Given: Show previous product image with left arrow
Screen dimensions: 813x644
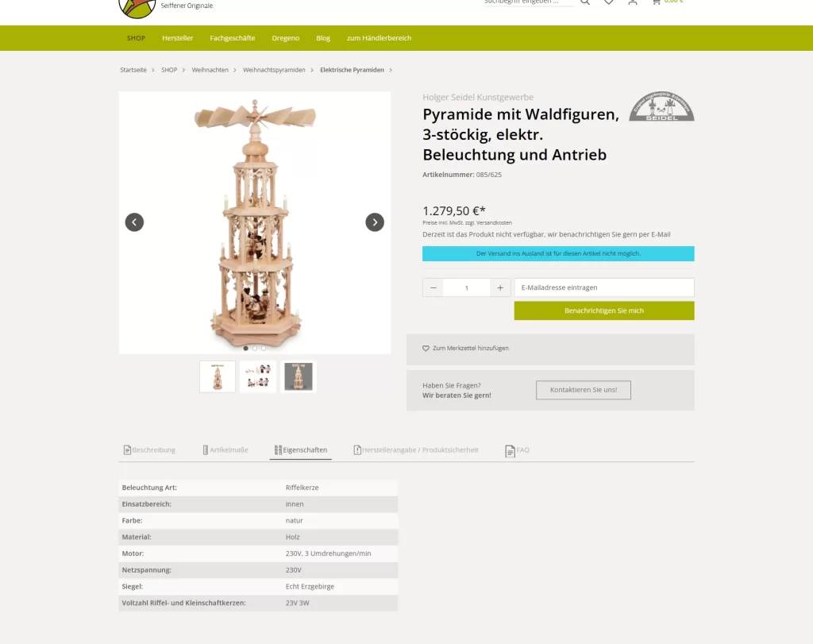Looking at the screenshot, I should (x=134, y=222).
